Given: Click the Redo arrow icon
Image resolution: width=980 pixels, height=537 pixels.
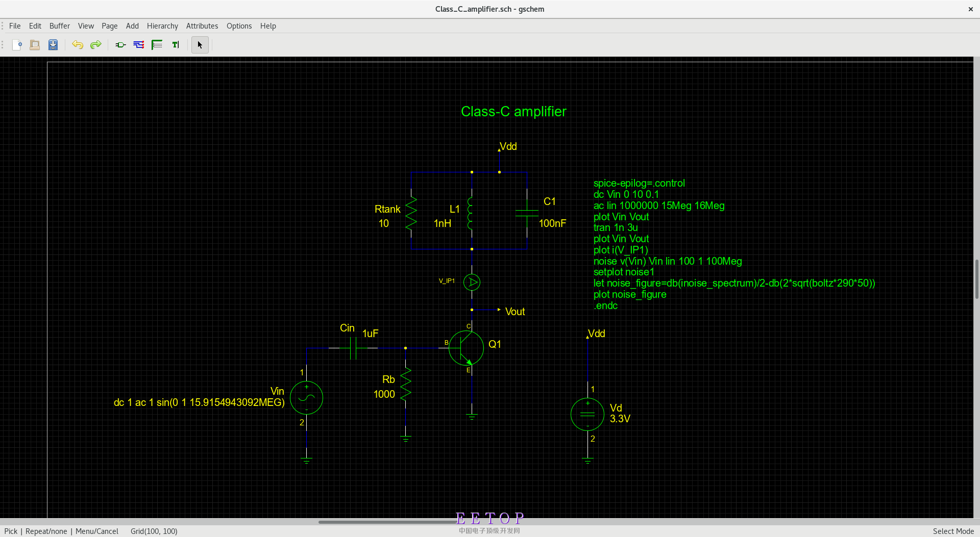Looking at the screenshot, I should point(96,45).
